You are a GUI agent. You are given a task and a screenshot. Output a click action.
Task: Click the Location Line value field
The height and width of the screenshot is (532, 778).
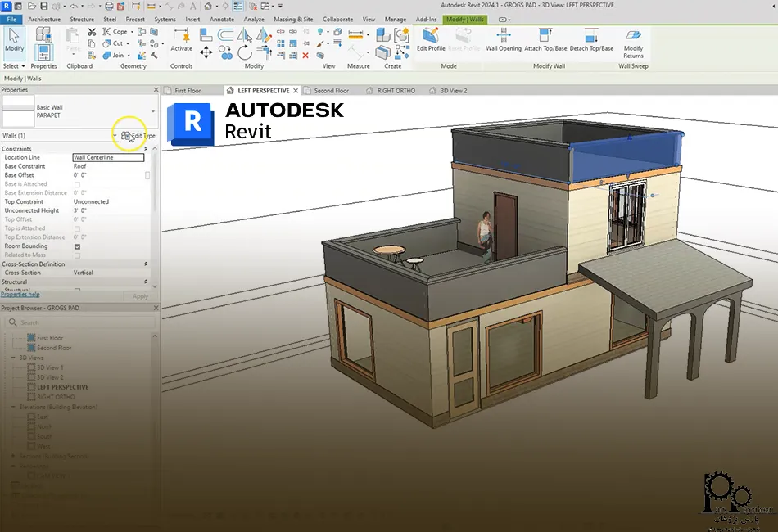pyautogui.click(x=108, y=157)
